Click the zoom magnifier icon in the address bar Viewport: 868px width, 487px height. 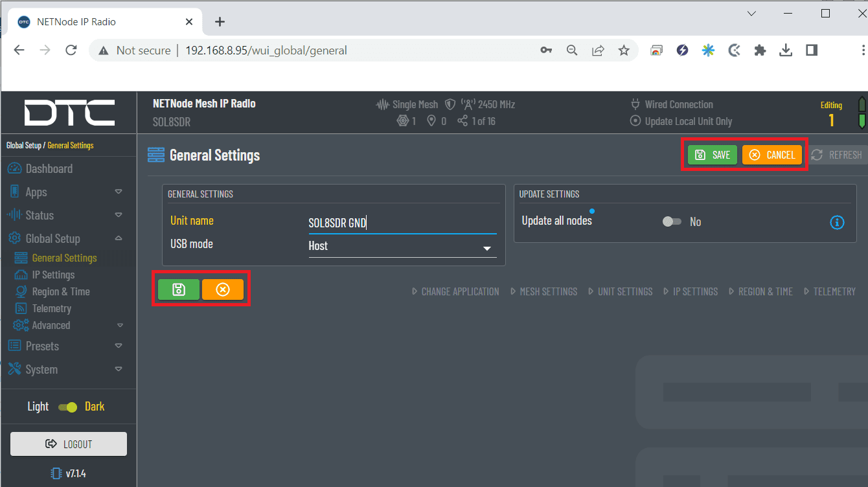click(572, 51)
